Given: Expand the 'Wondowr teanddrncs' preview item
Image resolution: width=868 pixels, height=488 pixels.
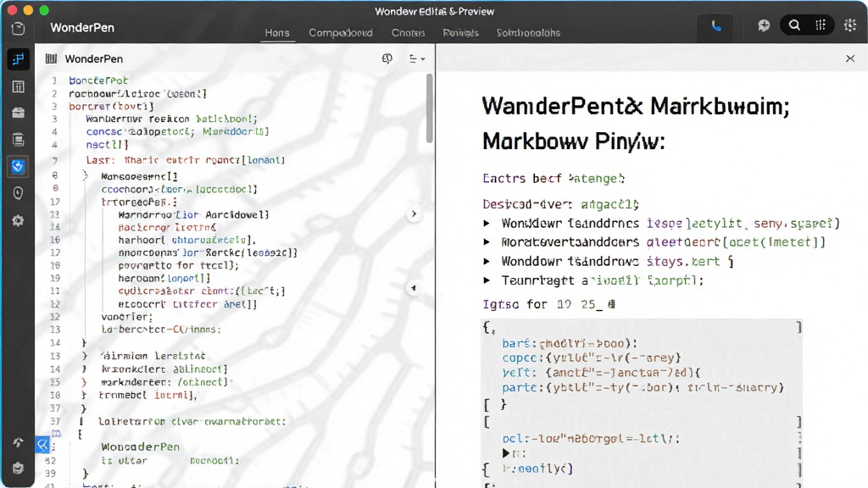Looking at the screenshot, I should (487, 224).
